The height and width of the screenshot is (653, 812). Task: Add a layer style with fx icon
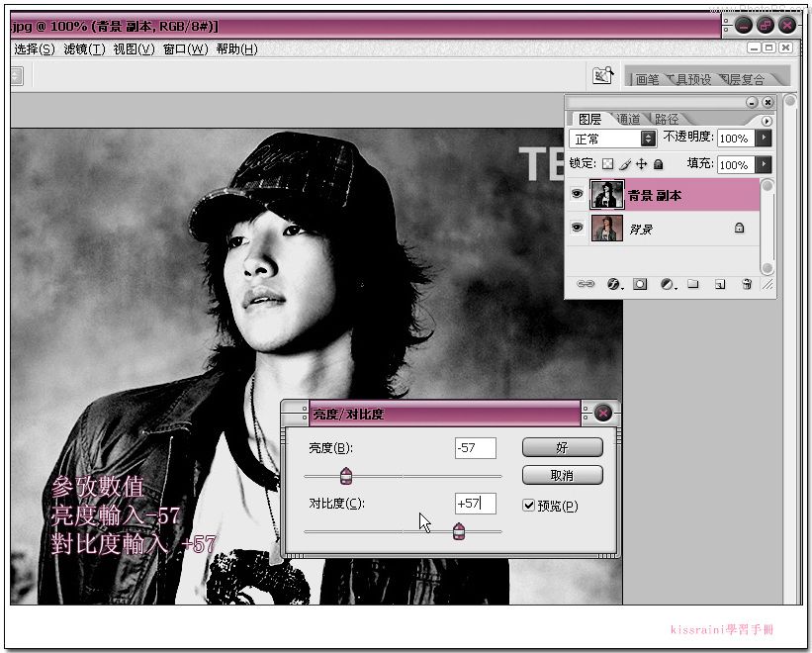pyautogui.click(x=614, y=284)
